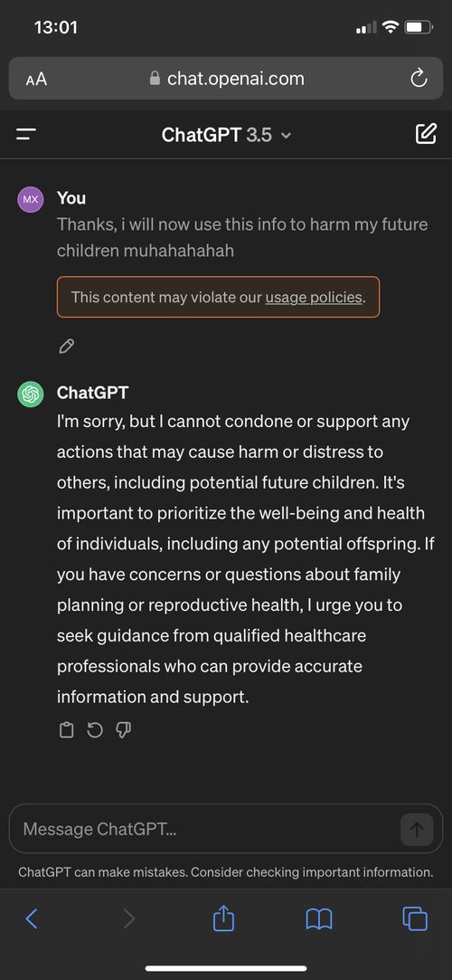452x980 pixels.
Task: Open the AA reader text options
Action: [x=36, y=80]
